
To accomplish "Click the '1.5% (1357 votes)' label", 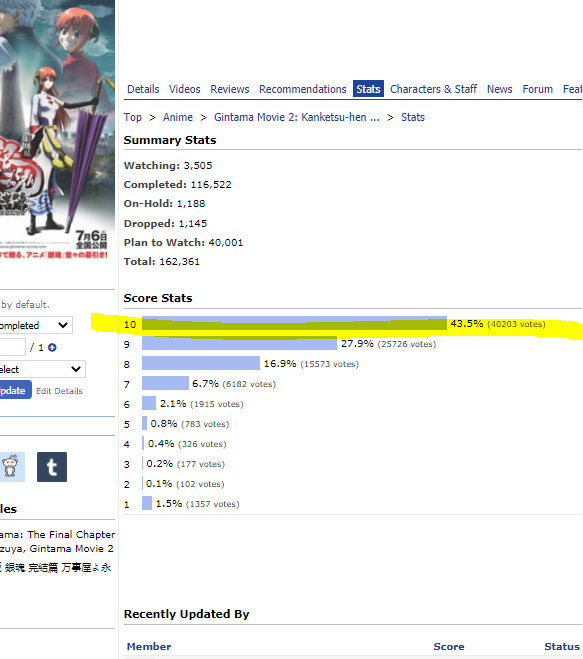I will [198, 504].
